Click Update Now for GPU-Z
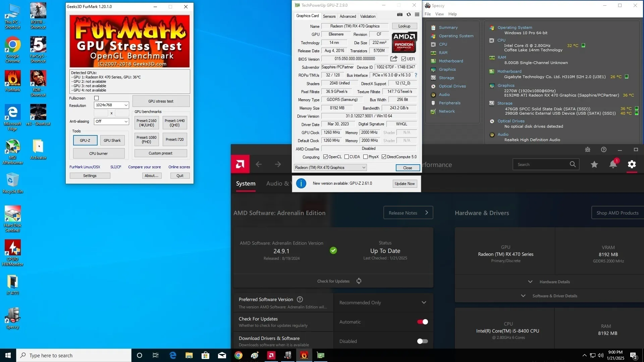 pyautogui.click(x=405, y=184)
